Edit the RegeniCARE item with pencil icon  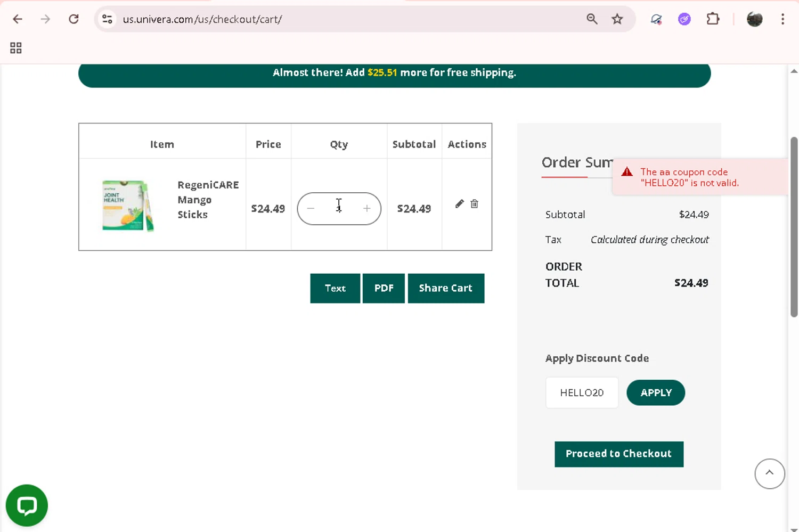coord(459,204)
